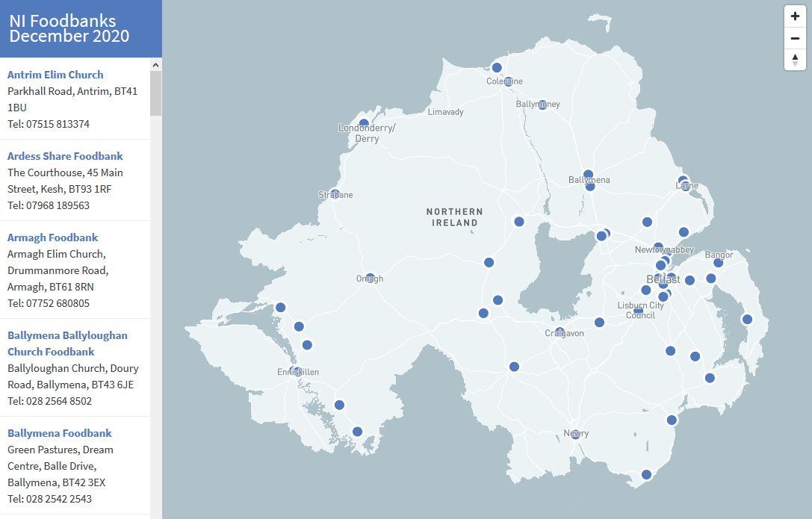
Task: Select the foodbank marker at Coleraine
Action: point(509,81)
